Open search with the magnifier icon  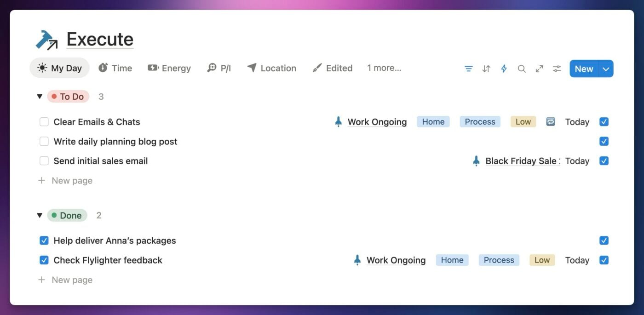(x=522, y=69)
